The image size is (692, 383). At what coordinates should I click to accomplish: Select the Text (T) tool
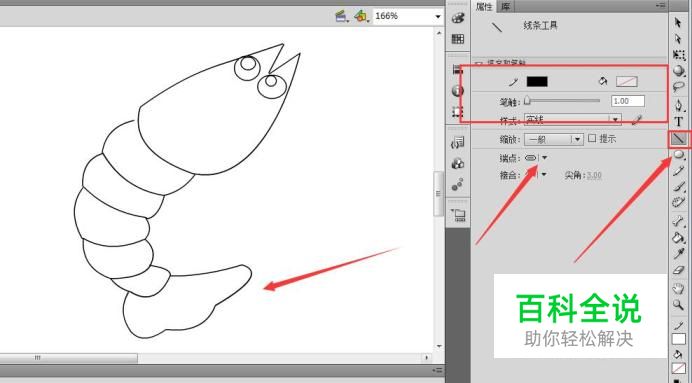(x=679, y=122)
